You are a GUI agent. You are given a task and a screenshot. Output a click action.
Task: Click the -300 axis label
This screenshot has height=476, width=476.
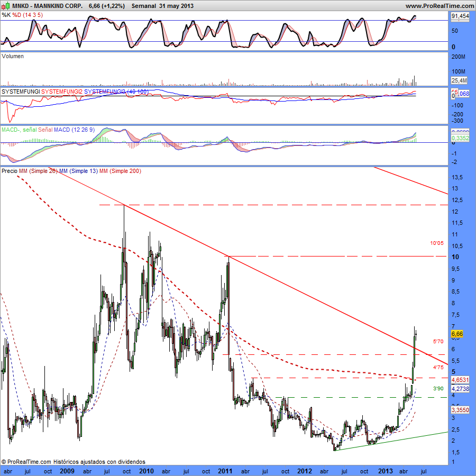point(457,121)
